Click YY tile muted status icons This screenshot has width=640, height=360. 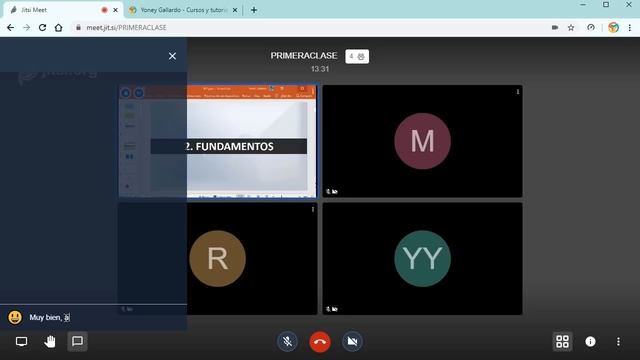click(332, 309)
